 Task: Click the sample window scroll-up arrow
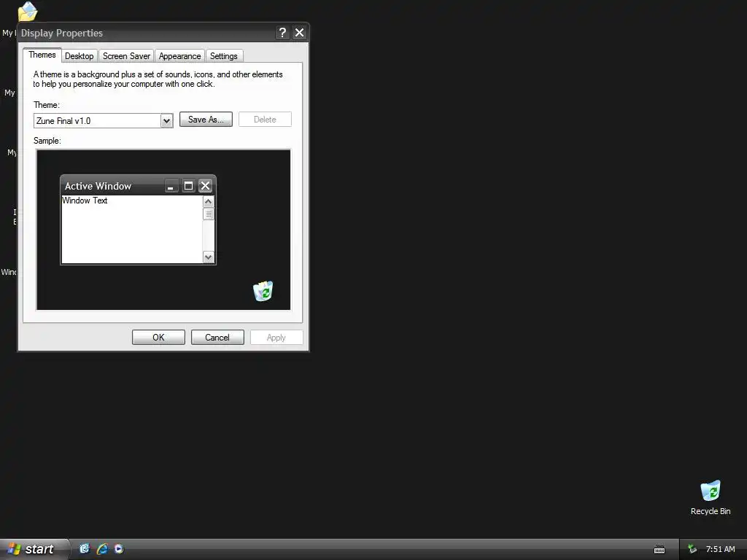click(x=208, y=201)
